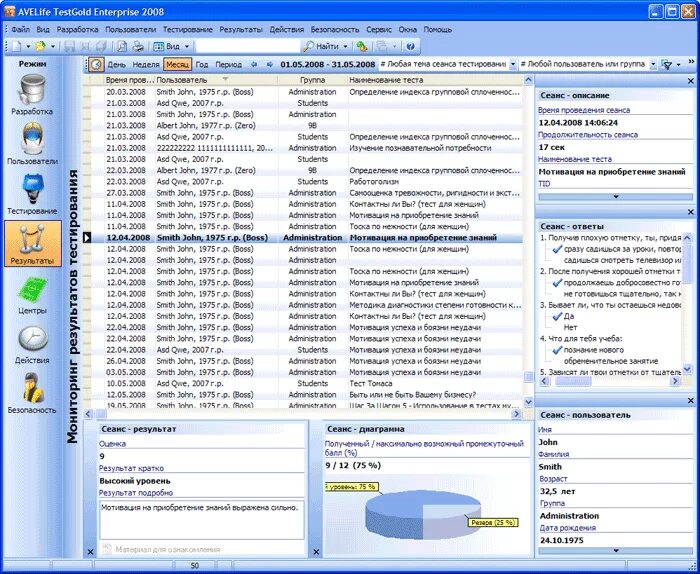Open Пользователи mode in sidebar

[32, 144]
